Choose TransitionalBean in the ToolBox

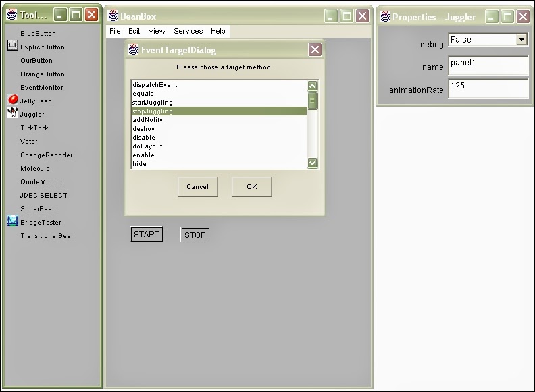point(47,236)
